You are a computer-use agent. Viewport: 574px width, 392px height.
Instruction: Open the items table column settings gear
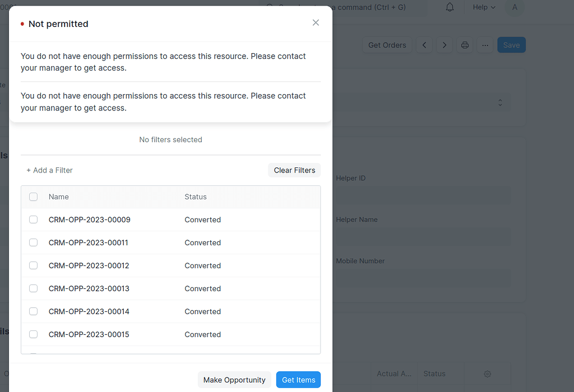tap(487, 374)
